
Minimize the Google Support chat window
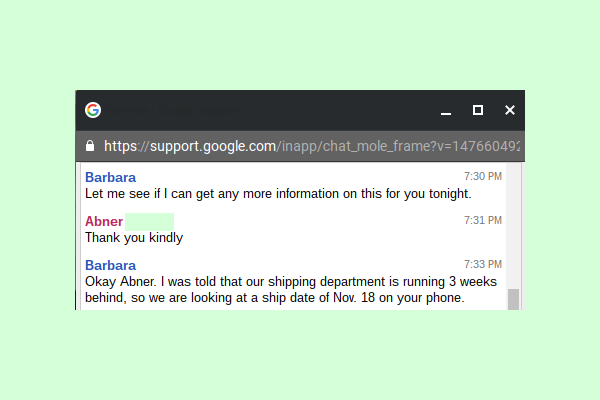(446, 113)
